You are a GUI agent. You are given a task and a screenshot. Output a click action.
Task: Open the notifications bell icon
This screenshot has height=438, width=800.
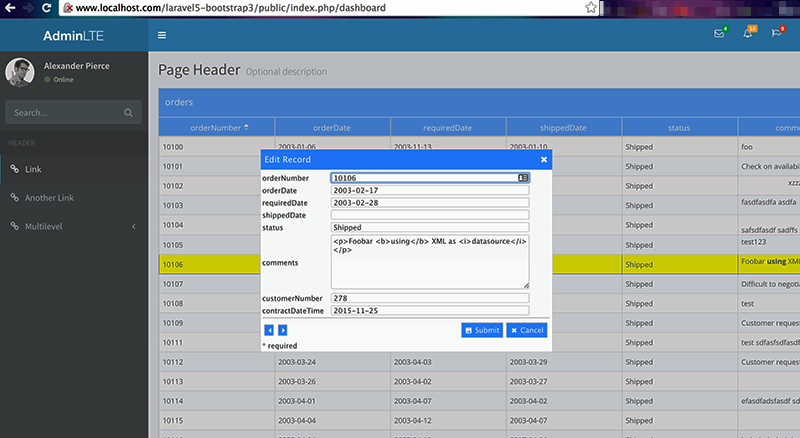(x=748, y=34)
